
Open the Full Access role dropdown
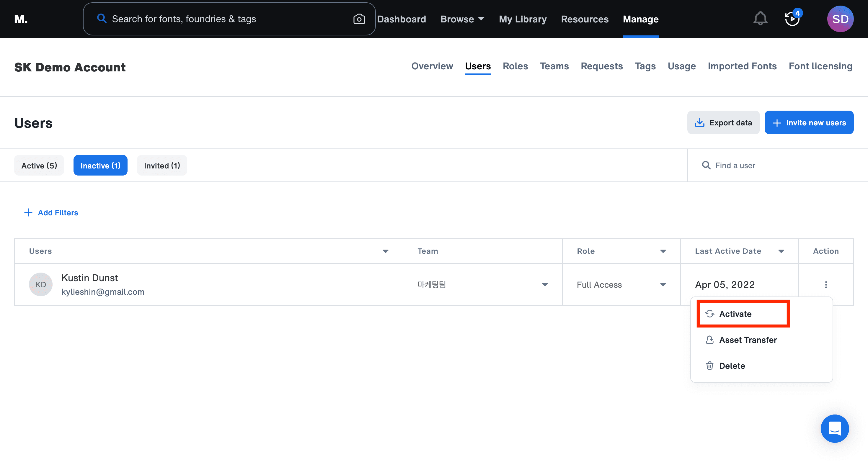[x=663, y=284]
